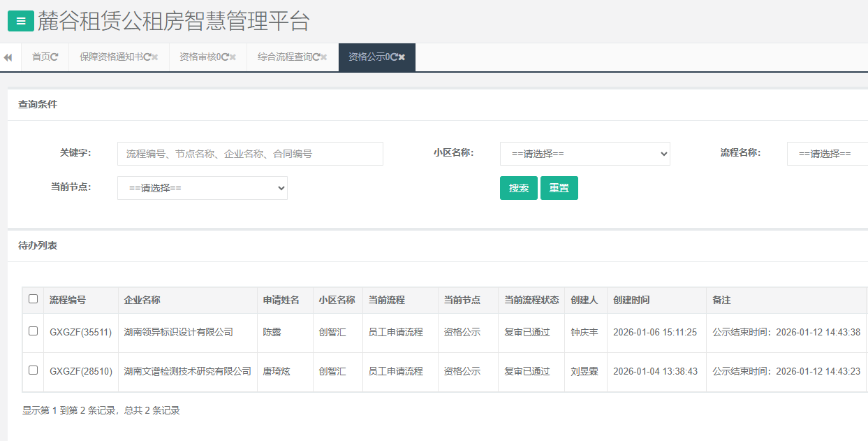Toggle the select-all checkbox in the table header
868x441 pixels.
point(33,299)
